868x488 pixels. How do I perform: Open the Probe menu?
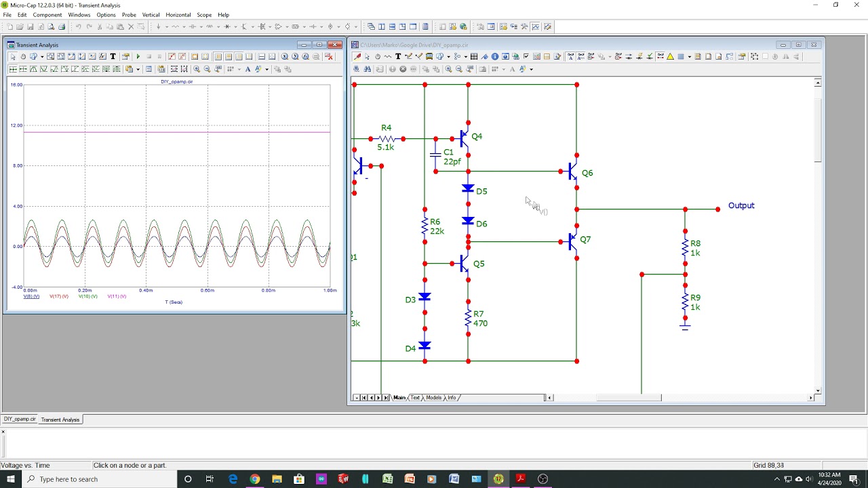coord(129,15)
